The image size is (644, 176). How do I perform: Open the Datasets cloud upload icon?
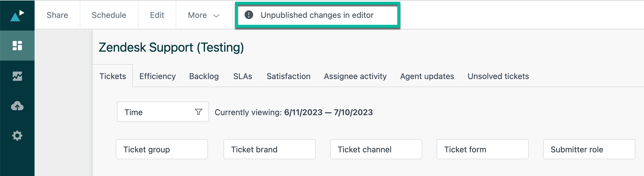pyautogui.click(x=17, y=106)
